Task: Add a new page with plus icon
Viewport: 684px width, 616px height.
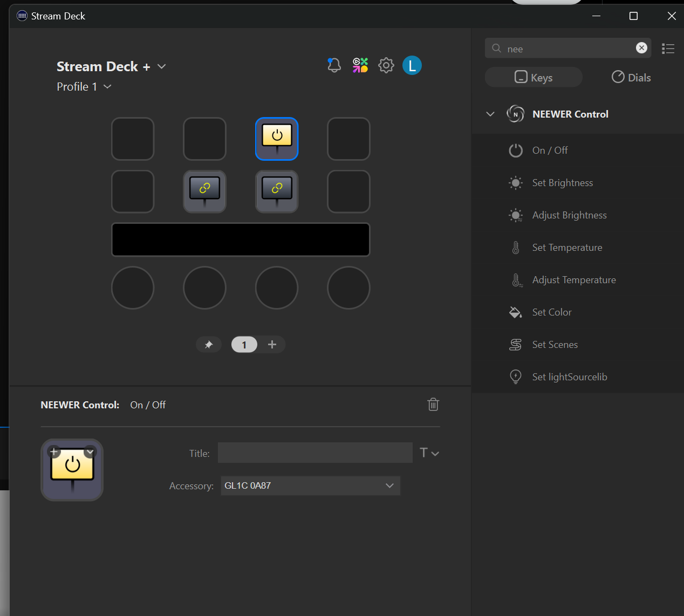Action: 272,344
